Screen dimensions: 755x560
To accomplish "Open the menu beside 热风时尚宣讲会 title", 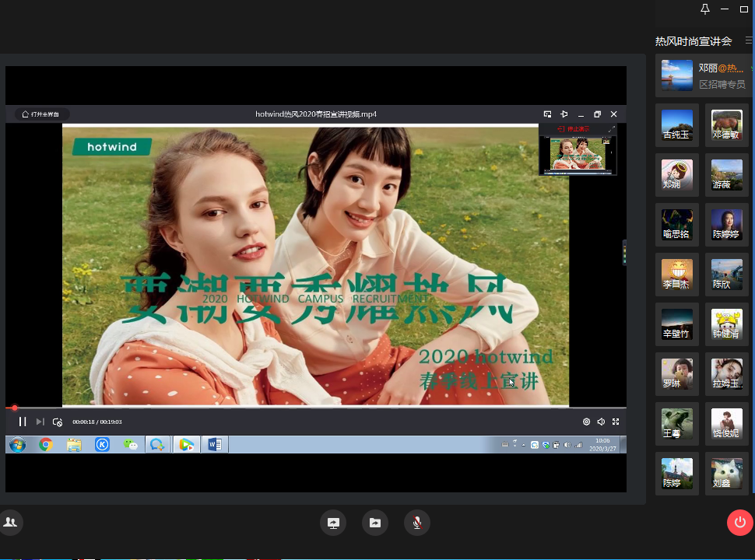I will (748, 40).
